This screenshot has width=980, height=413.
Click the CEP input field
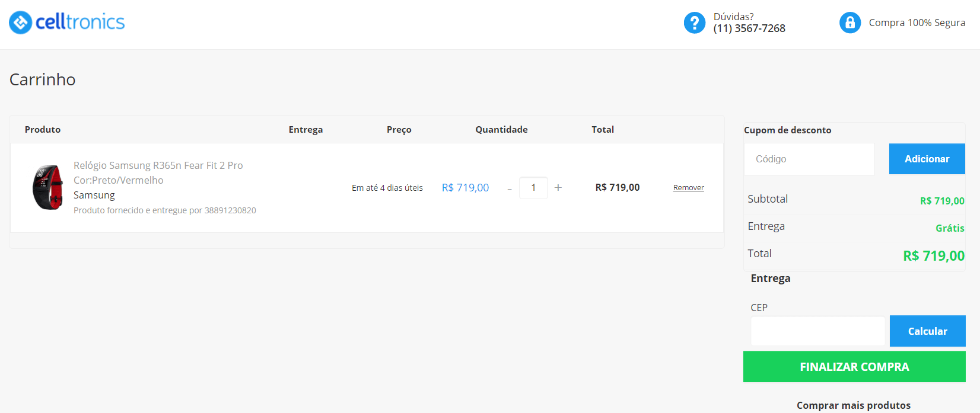(x=817, y=331)
